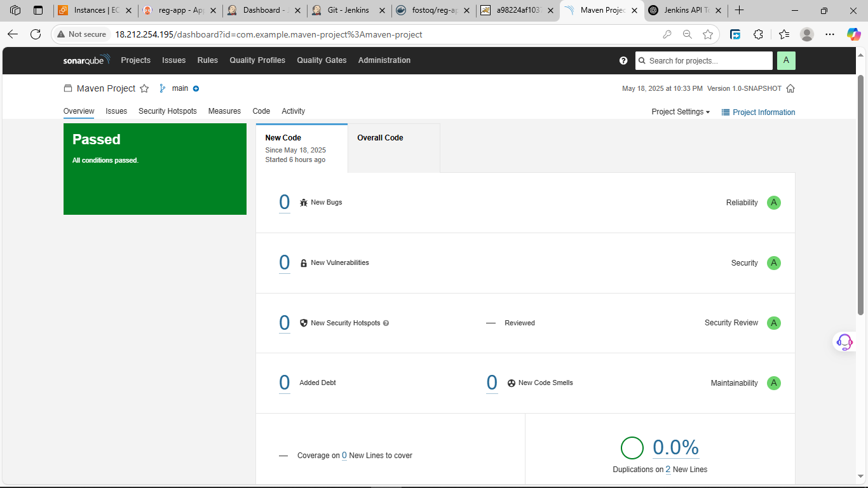Select the Code tab
The image size is (868, 488).
coord(261,111)
